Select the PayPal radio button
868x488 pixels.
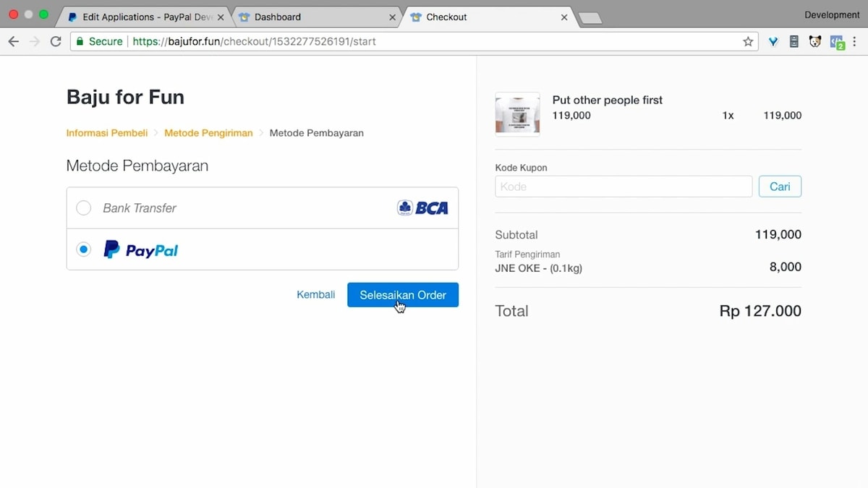coord(84,249)
